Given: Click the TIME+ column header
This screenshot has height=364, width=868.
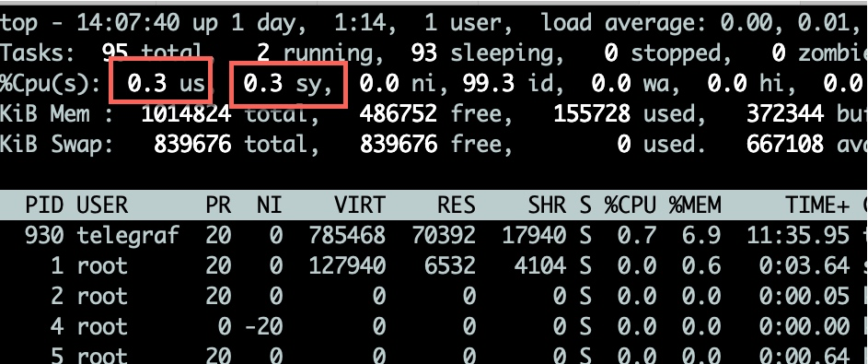Looking at the screenshot, I should (x=817, y=205).
